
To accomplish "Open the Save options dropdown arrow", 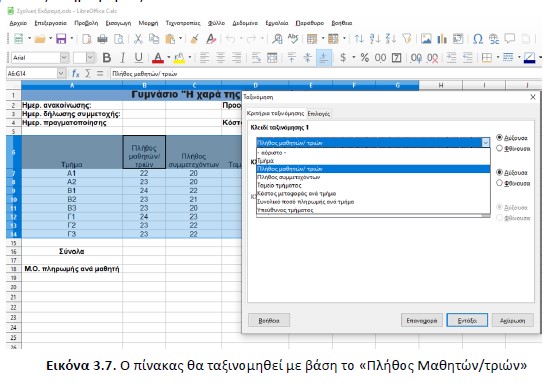I will point(72,39).
